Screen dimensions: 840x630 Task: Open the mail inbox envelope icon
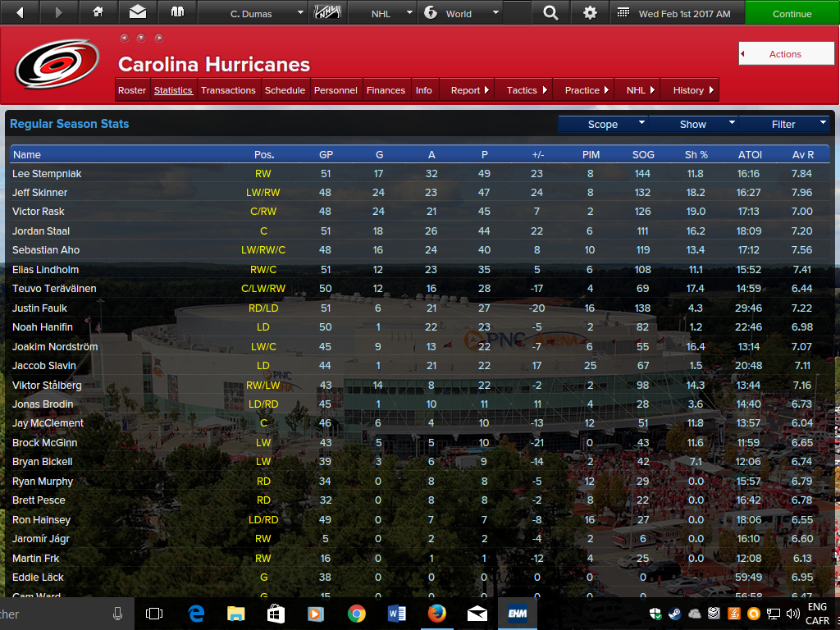pyautogui.click(x=138, y=11)
